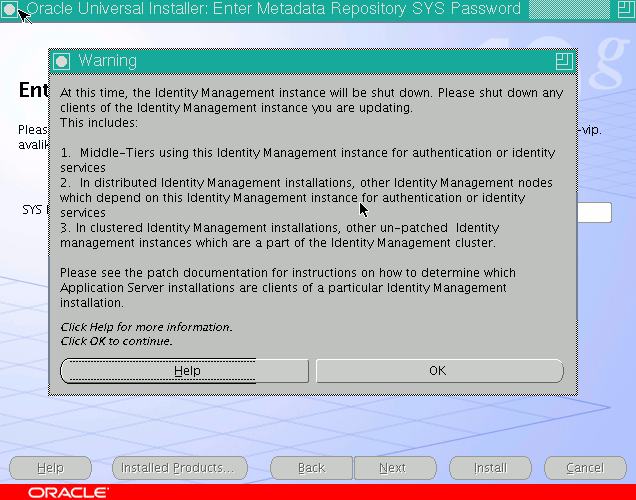Image resolution: width=636 pixels, height=500 pixels.
Task: Open the Oracle Universal Installer window menu icon
Action: tap(9, 9)
